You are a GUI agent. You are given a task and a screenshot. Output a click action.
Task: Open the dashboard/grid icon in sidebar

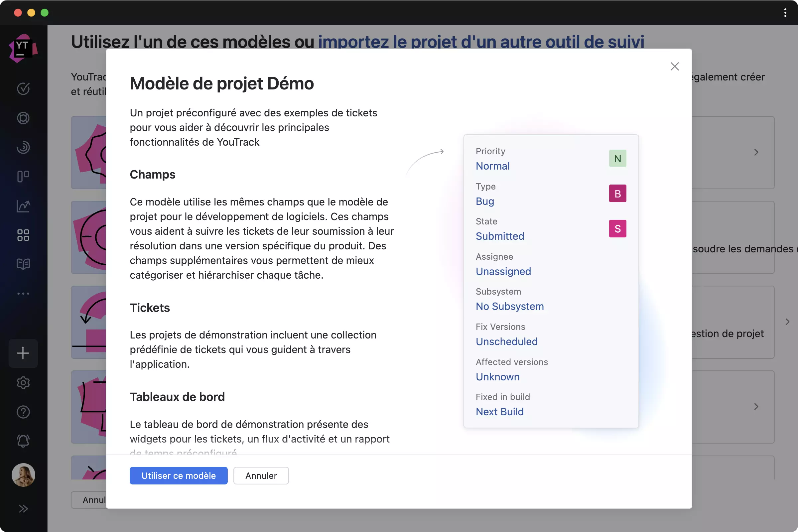[24, 235]
